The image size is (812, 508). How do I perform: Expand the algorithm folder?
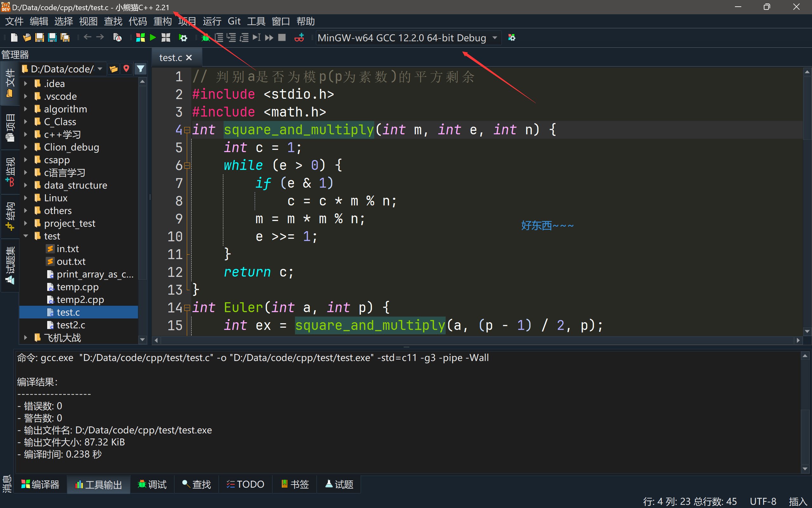click(25, 109)
